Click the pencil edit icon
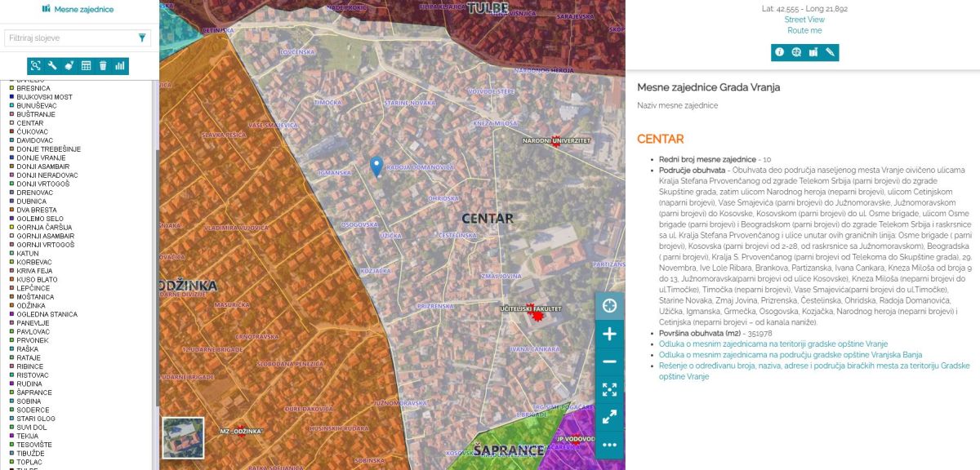This screenshot has width=980, height=470. click(x=831, y=52)
